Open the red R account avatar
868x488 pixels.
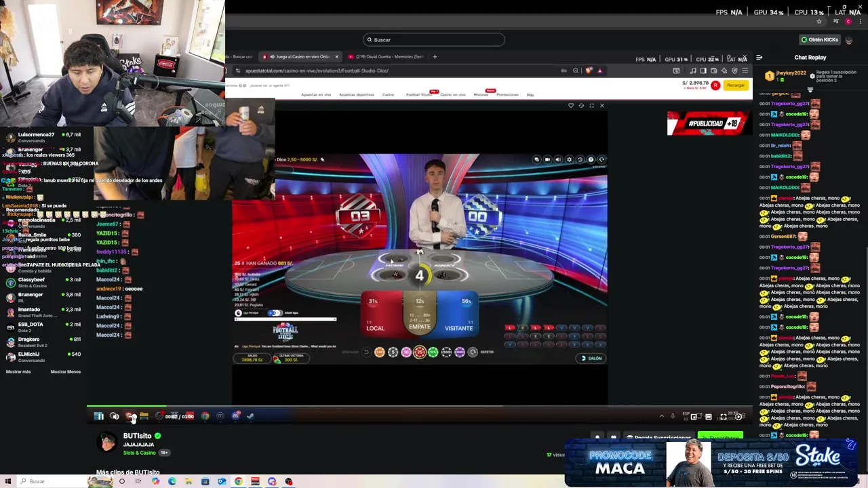pyautogui.click(x=715, y=85)
